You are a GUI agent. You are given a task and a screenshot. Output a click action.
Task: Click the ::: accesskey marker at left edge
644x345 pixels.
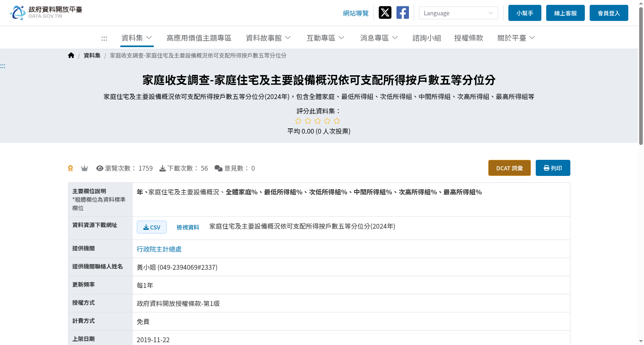pyautogui.click(x=3, y=66)
